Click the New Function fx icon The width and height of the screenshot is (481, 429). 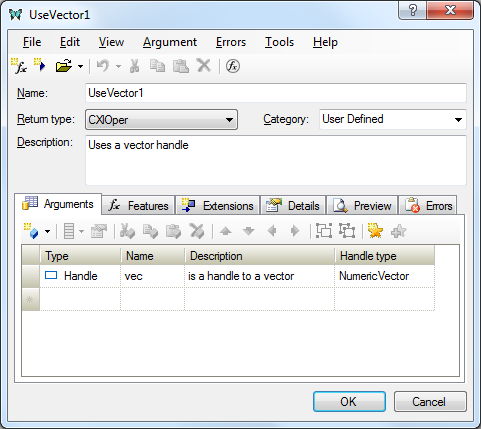coord(19,66)
